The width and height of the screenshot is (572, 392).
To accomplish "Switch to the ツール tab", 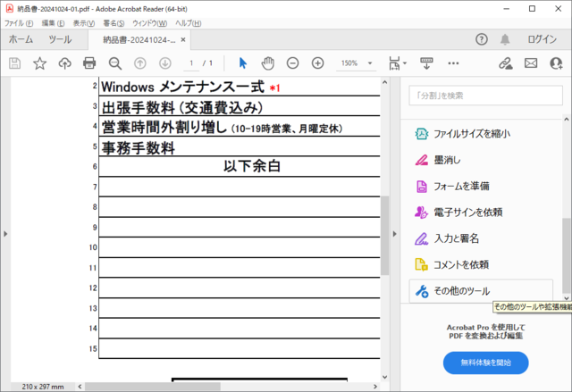I will tap(60, 39).
